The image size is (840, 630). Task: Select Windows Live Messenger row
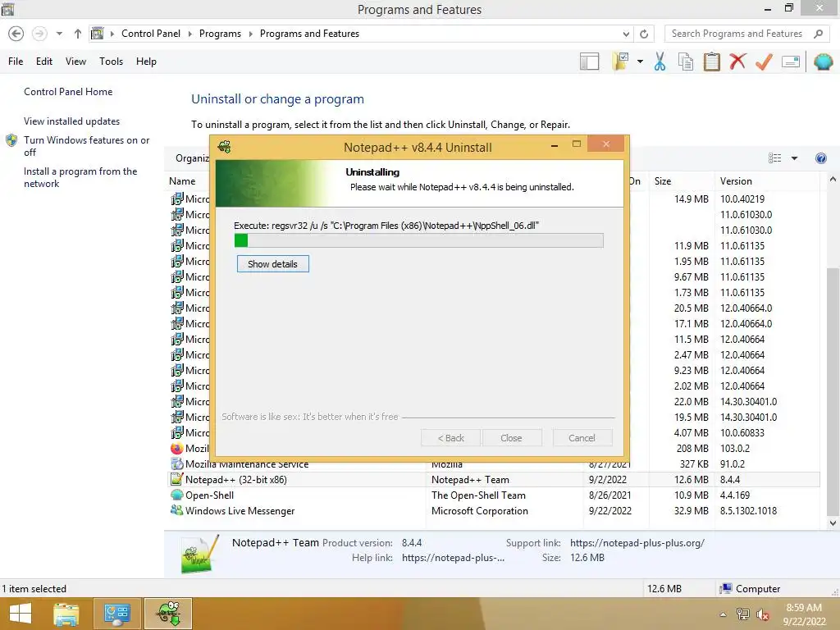click(x=494, y=510)
